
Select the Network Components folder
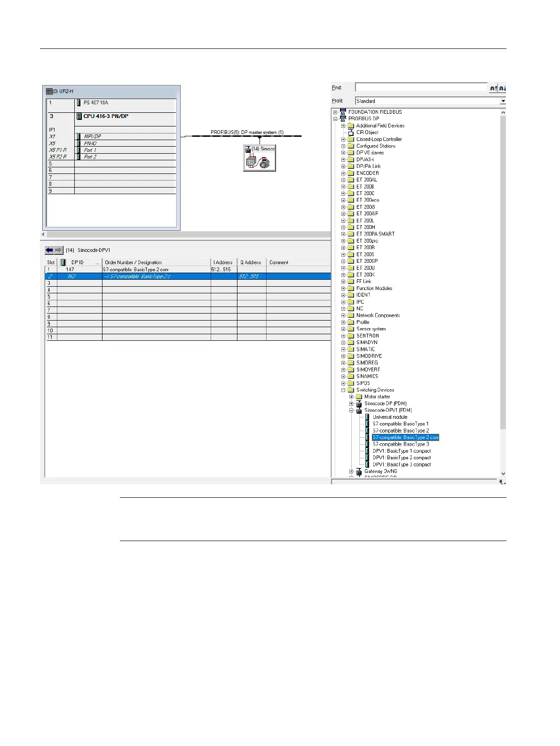click(378, 315)
